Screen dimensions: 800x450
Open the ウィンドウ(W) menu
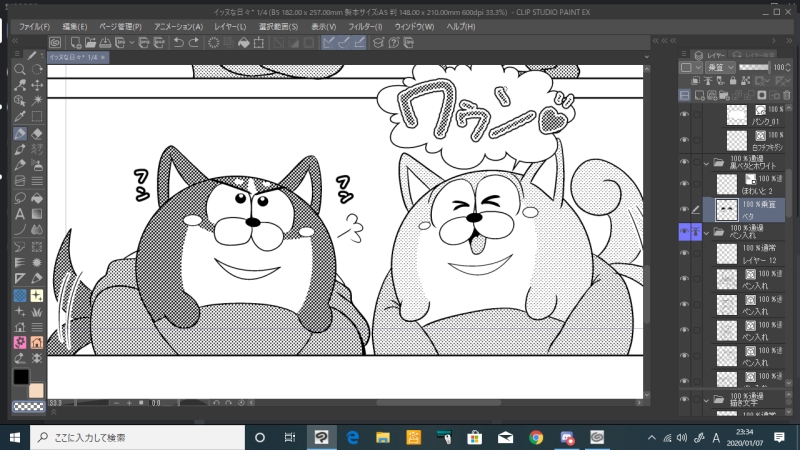point(414,27)
